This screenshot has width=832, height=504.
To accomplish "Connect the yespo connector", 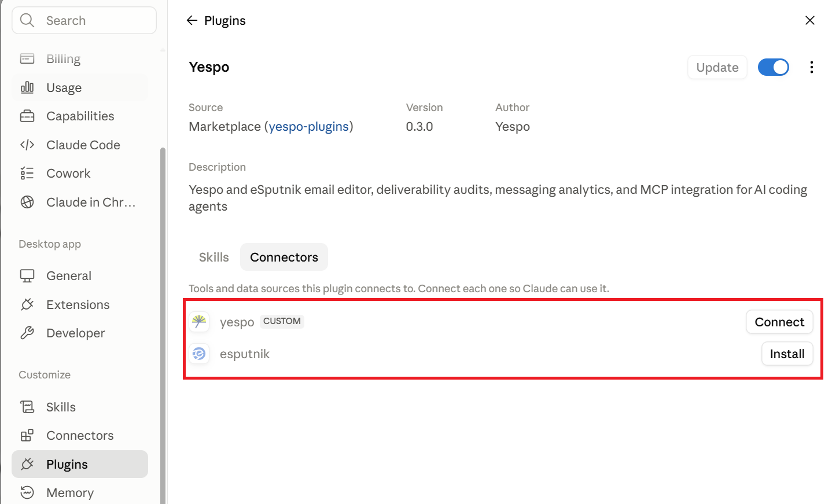I will [779, 322].
